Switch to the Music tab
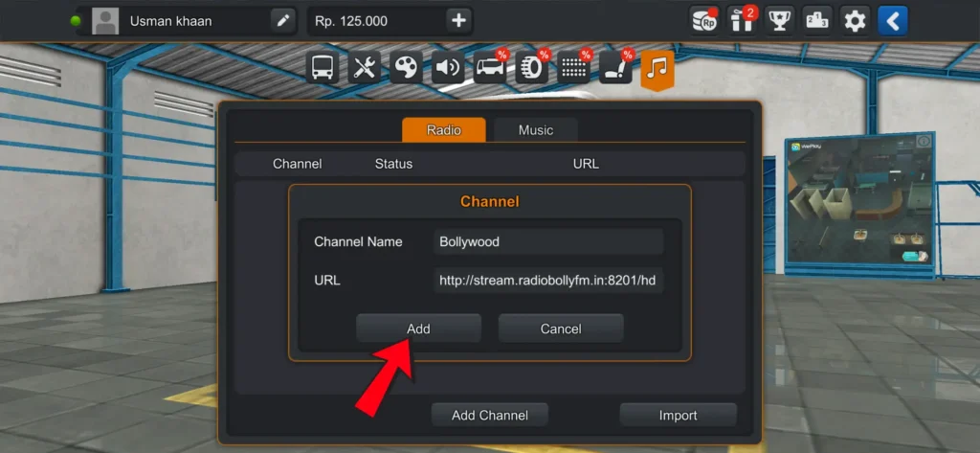Image resolution: width=980 pixels, height=453 pixels. tap(536, 130)
